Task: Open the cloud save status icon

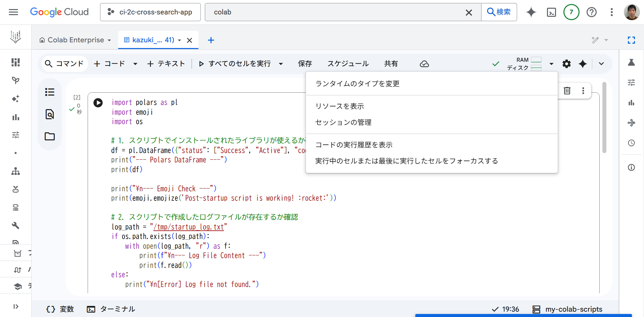Action: (424, 64)
